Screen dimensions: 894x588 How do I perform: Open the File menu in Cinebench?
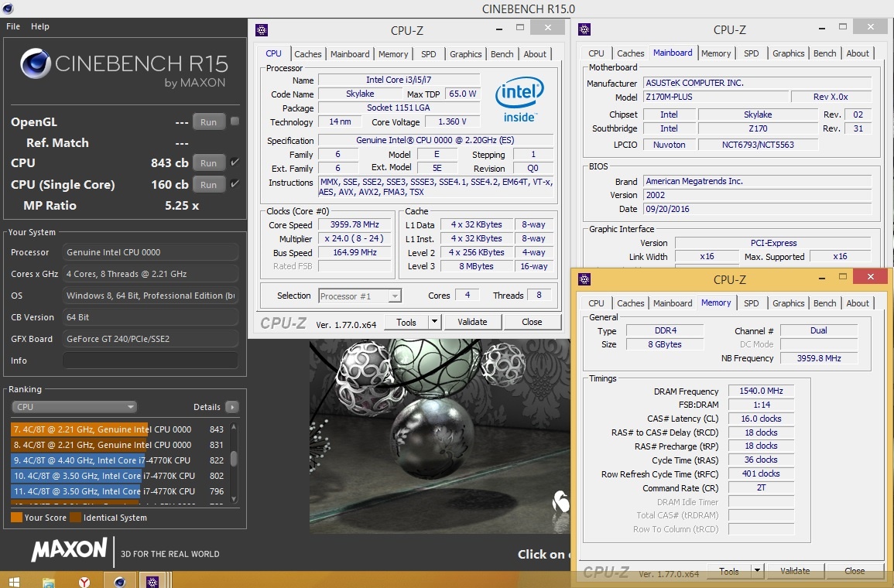[13, 26]
